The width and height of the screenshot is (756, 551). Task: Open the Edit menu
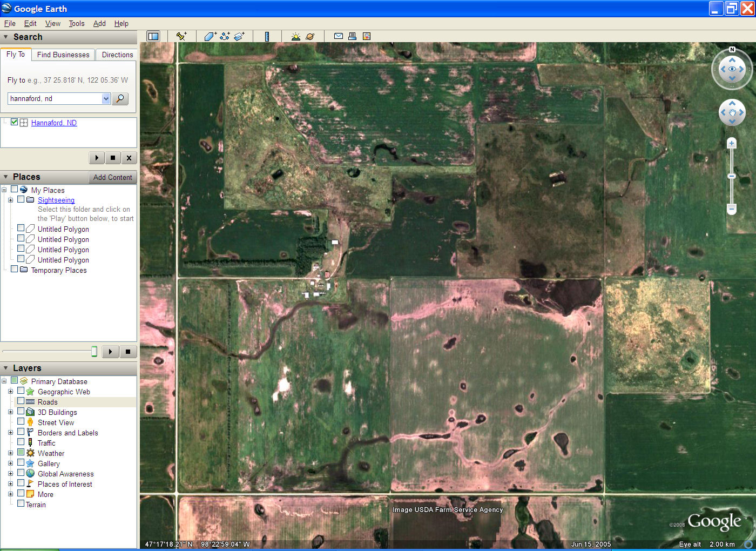(x=30, y=23)
